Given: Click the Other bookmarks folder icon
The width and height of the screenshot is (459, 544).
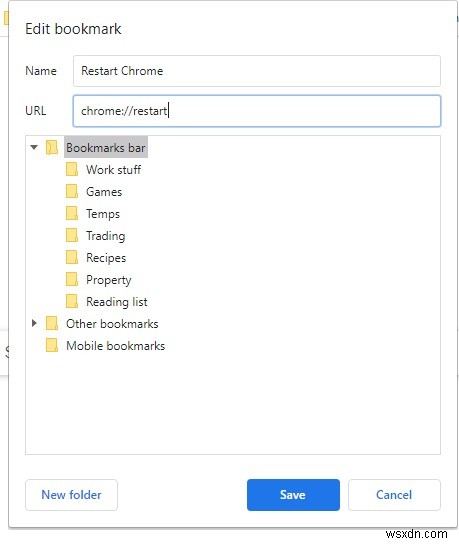Looking at the screenshot, I should 52,323.
